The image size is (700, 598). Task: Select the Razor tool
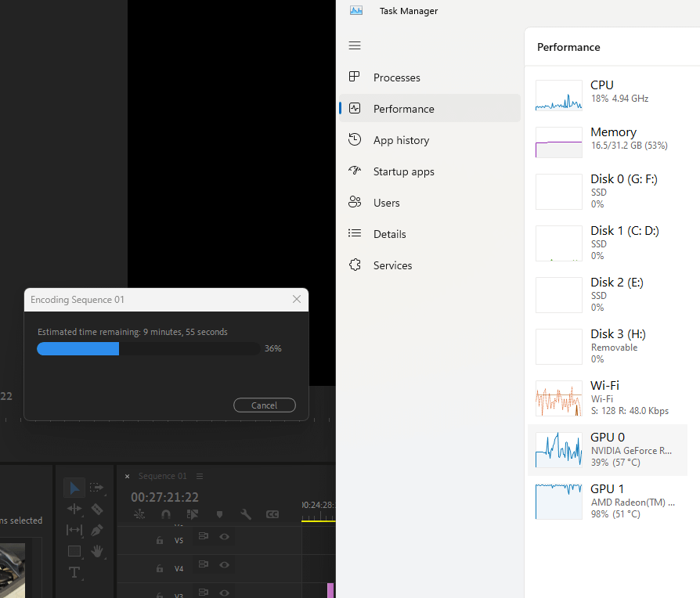pyautogui.click(x=97, y=509)
